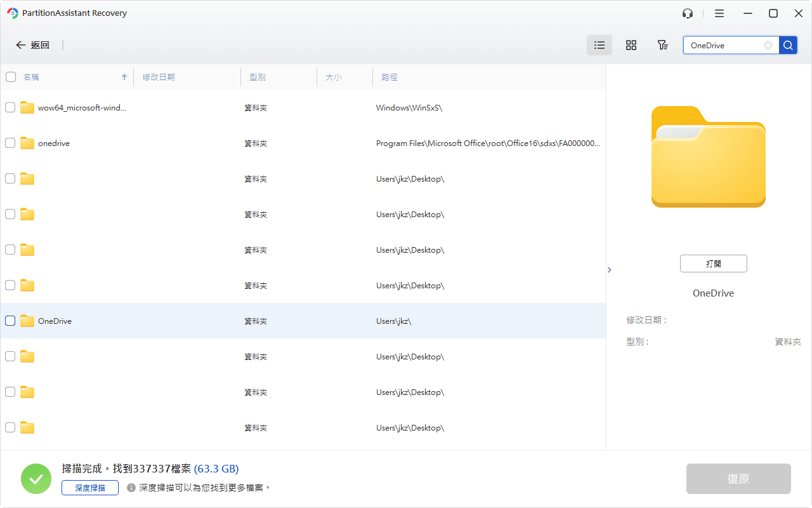This screenshot has width=812, height=508.
Task: Select the lowercase onedrive folder name
Action: click(x=54, y=144)
